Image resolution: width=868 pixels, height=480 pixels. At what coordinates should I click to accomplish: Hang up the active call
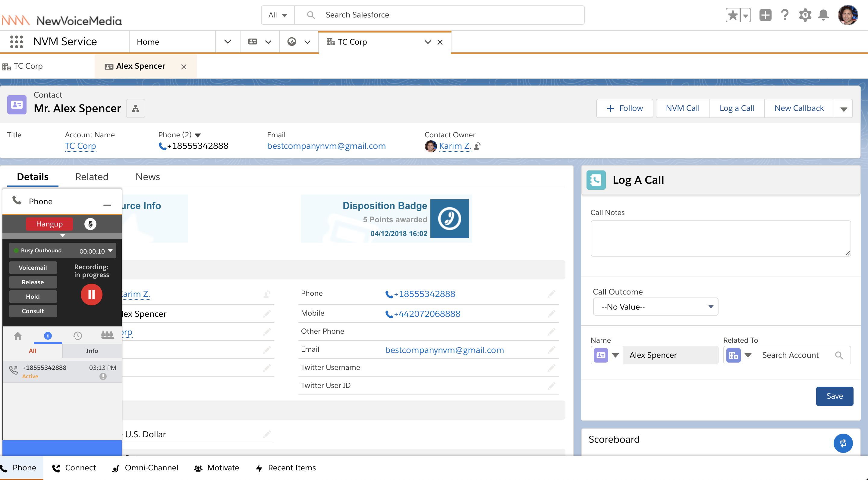tap(49, 224)
